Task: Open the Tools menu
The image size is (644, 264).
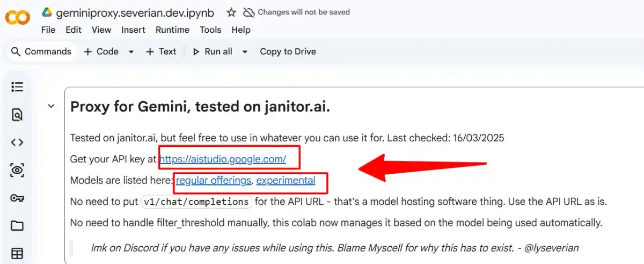Action: point(210,30)
